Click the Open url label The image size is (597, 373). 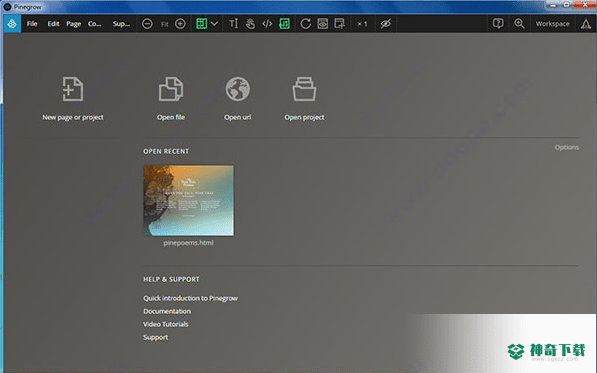click(238, 117)
